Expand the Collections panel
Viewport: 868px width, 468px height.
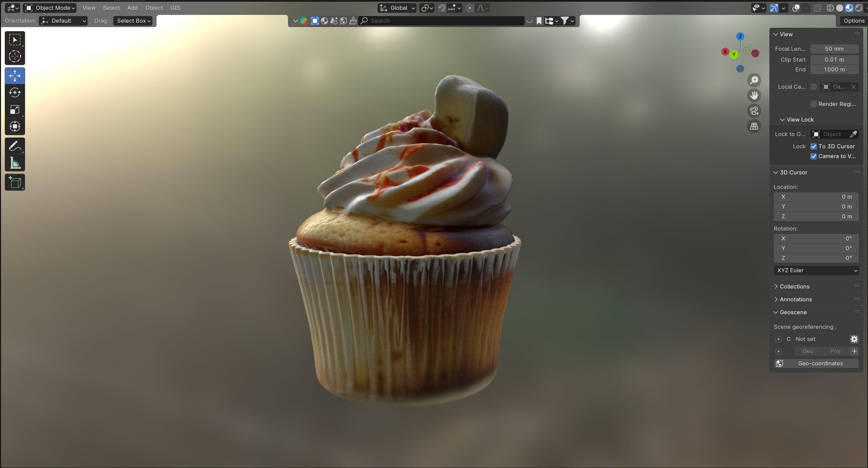794,286
